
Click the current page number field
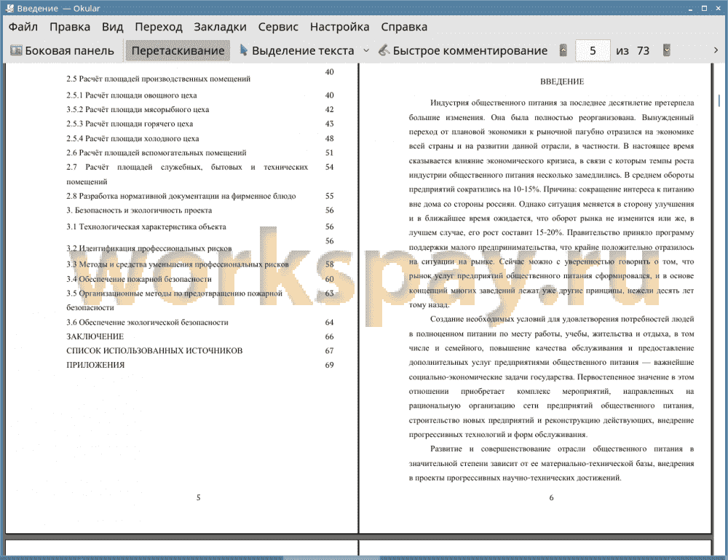pos(593,51)
